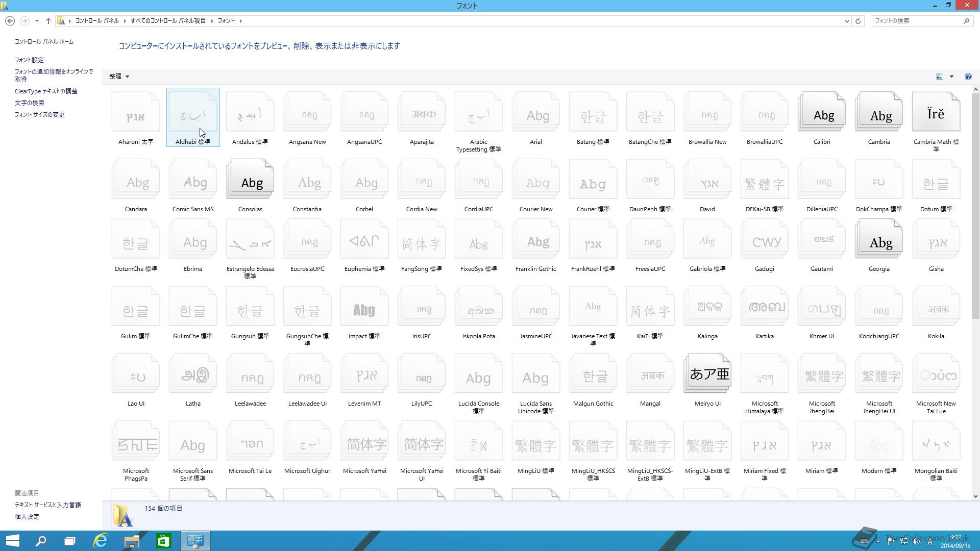
Task: Open the 整理 dropdown menu
Action: [x=119, y=77]
